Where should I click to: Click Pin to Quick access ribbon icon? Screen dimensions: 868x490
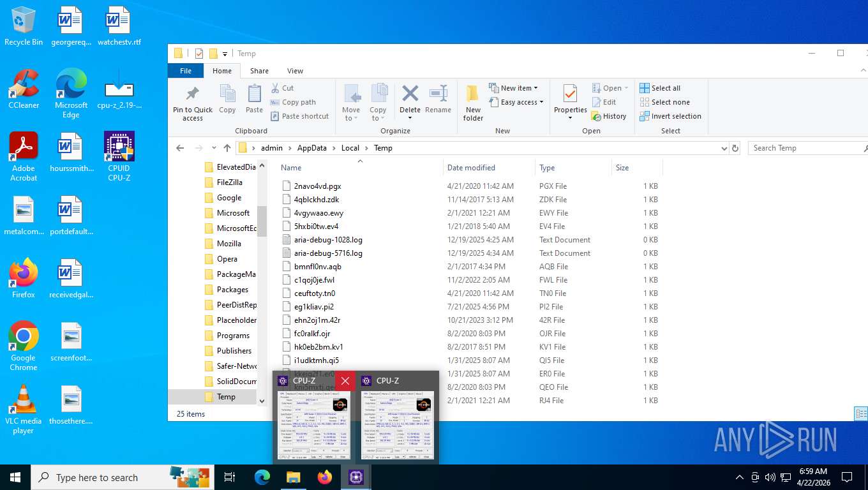click(192, 102)
